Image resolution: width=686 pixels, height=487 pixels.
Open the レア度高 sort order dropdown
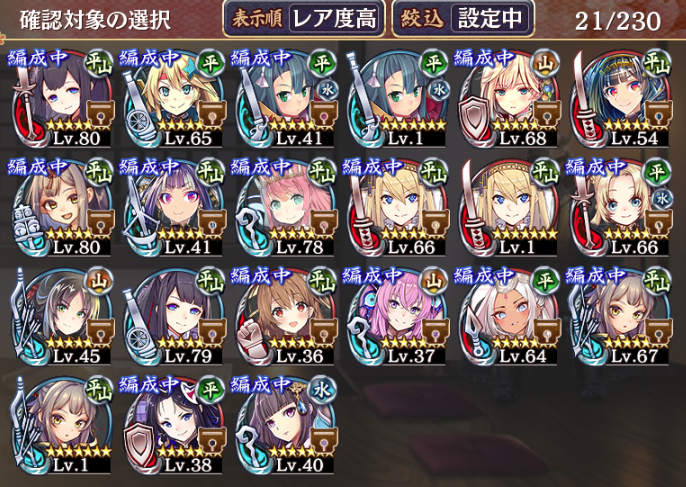pos(335,19)
